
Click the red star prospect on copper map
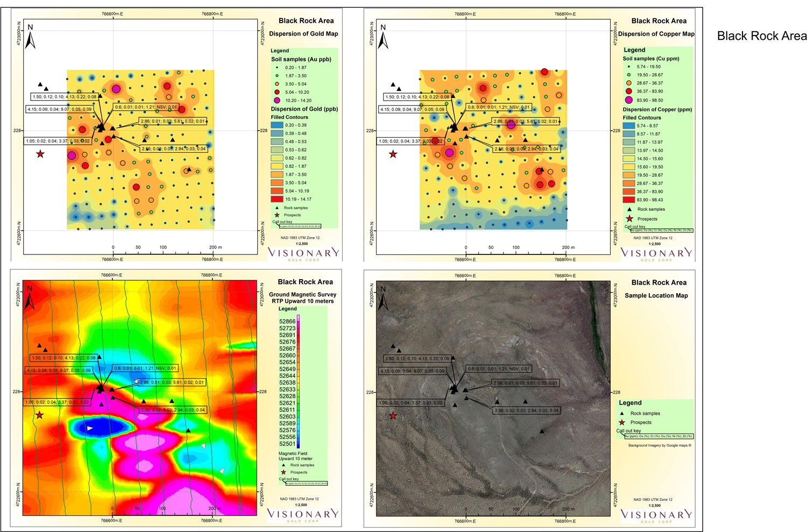(393, 154)
